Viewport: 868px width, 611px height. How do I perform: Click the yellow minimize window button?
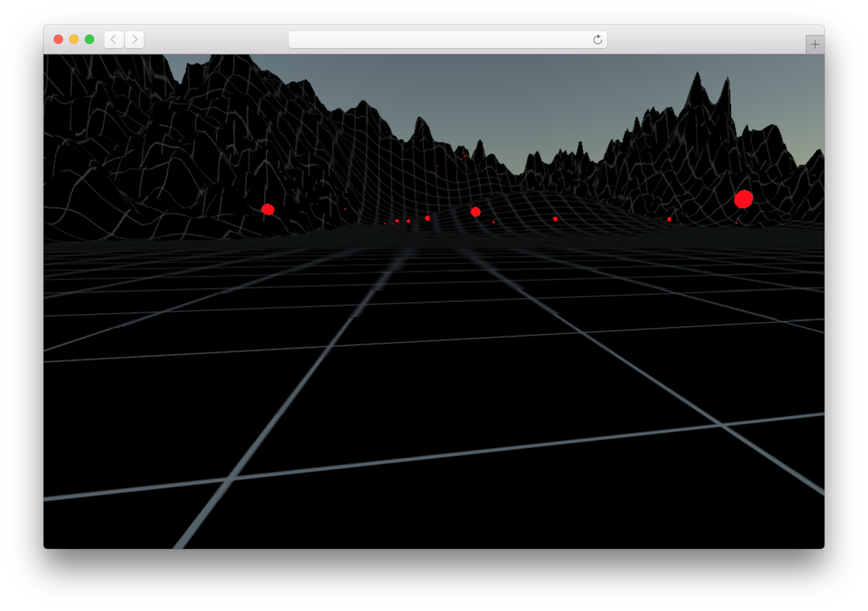coord(74,39)
